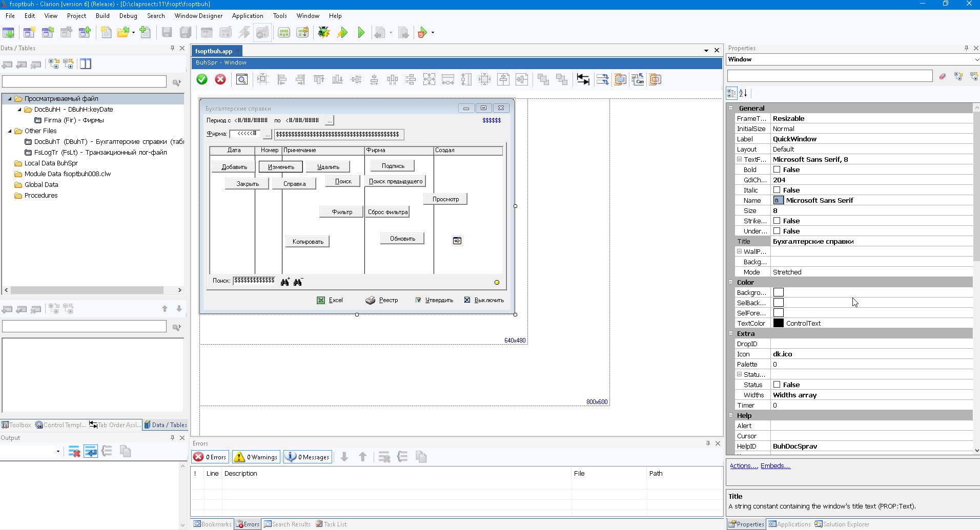This screenshot has width=980, height=530.
Task: Click the Embeds... link
Action: point(775,465)
